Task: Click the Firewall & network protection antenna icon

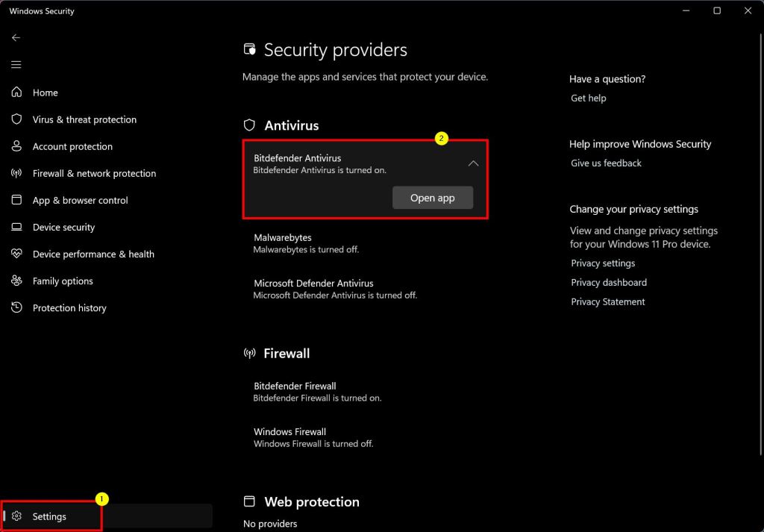Action: coord(16,173)
